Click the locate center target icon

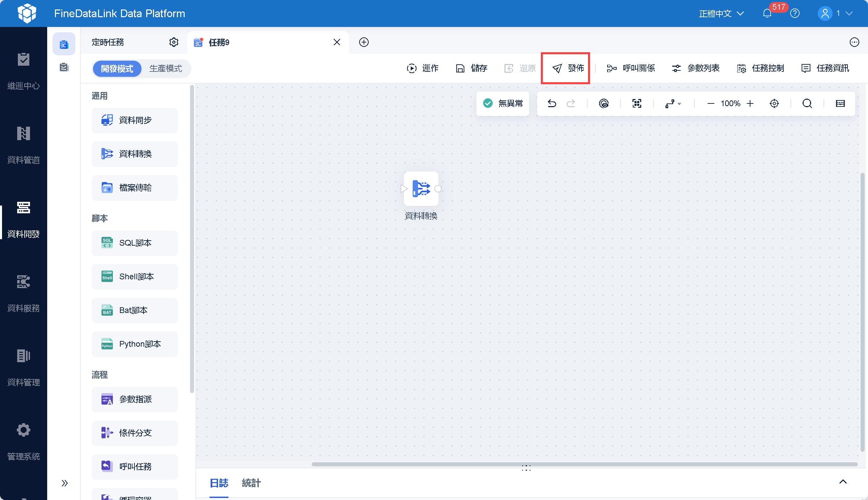tap(774, 103)
